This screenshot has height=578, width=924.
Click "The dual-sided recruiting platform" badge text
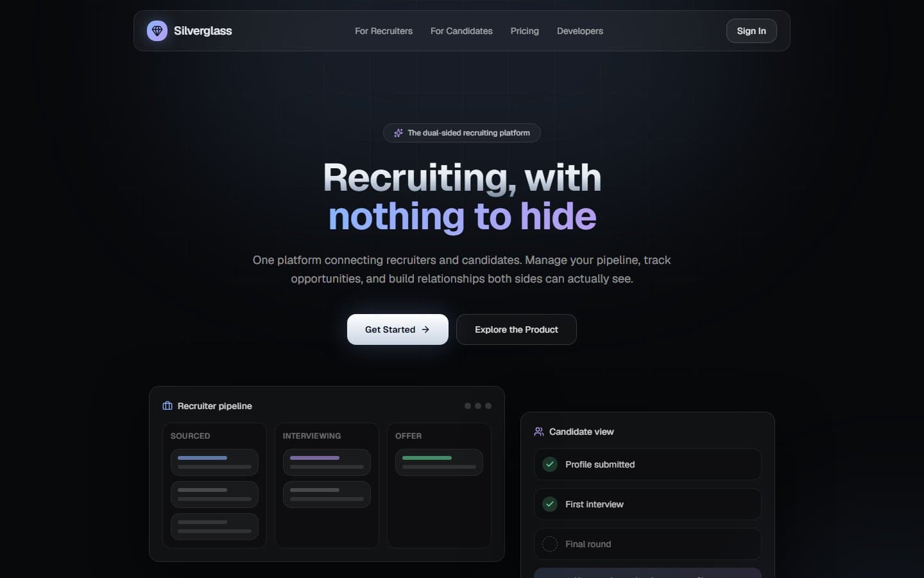tap(469, 133)
